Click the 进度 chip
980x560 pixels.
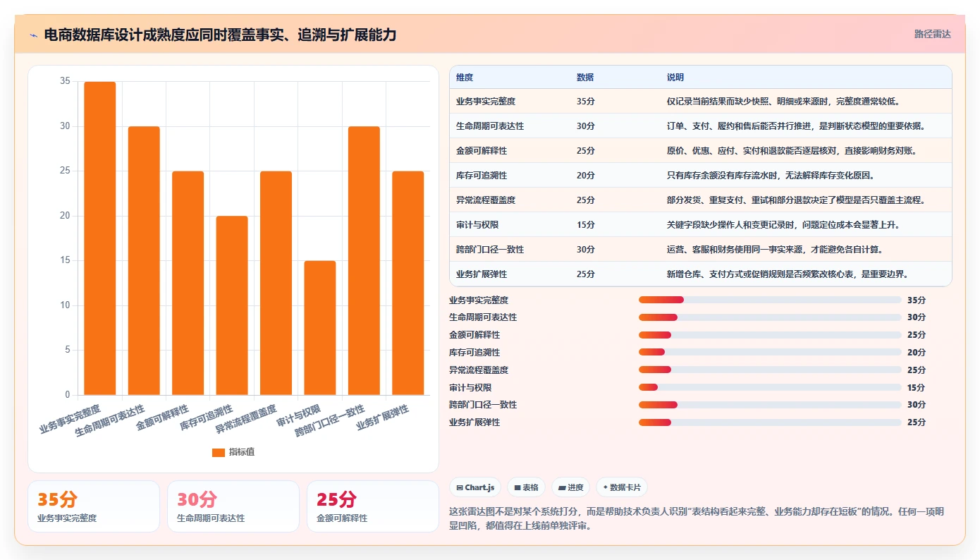click(570, 487)
